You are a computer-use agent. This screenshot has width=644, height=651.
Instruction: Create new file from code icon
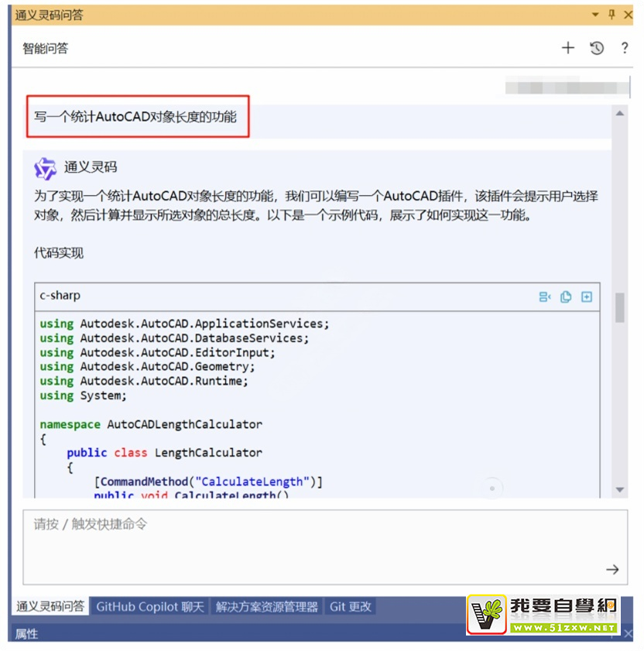[x=587, y=296]
